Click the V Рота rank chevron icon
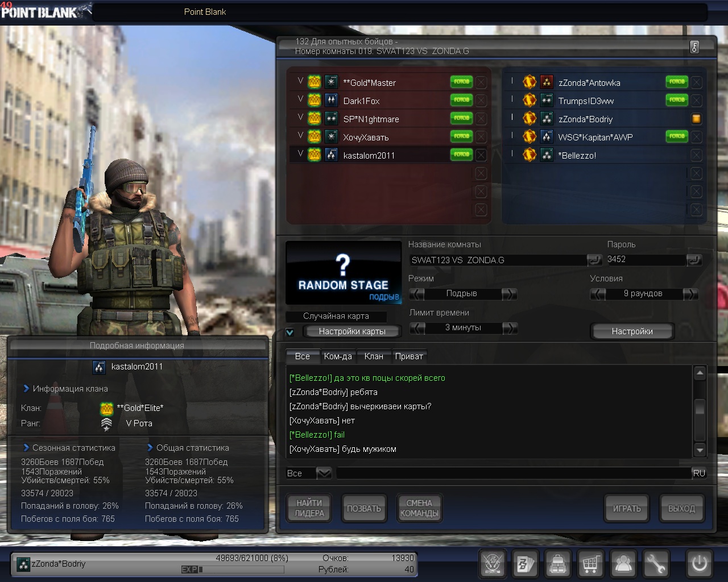This screenshot has width=728, height=582. (106, 424)
